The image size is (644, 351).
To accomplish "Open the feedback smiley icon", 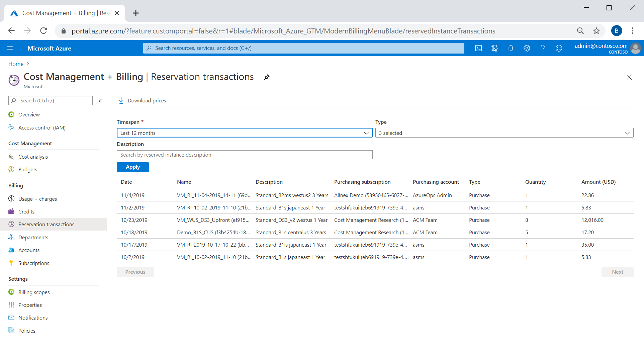I will (559, 48).
